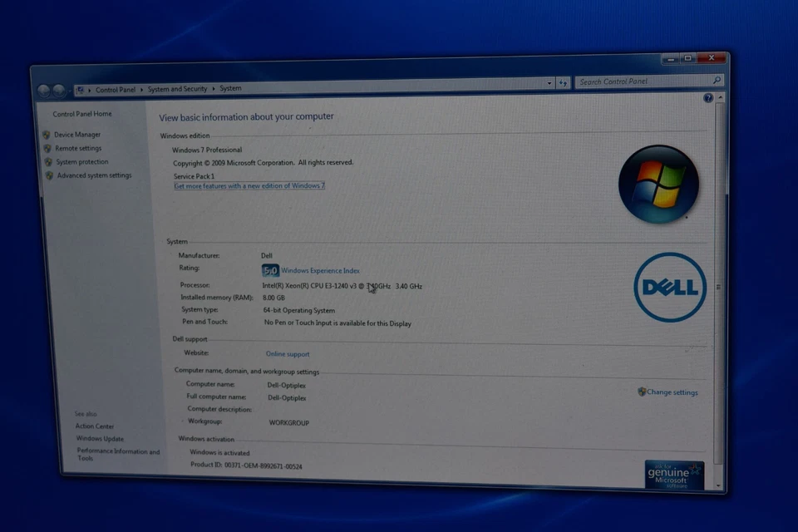Click the Dell logo
The width and height of the screenshot is (798, 532).
670,287
